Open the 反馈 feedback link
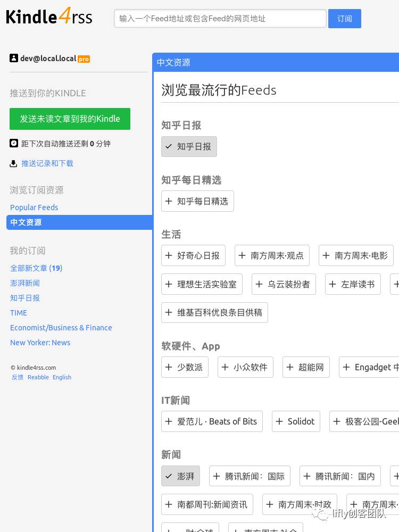Screen dimensions: 399x532 point(18,377)
